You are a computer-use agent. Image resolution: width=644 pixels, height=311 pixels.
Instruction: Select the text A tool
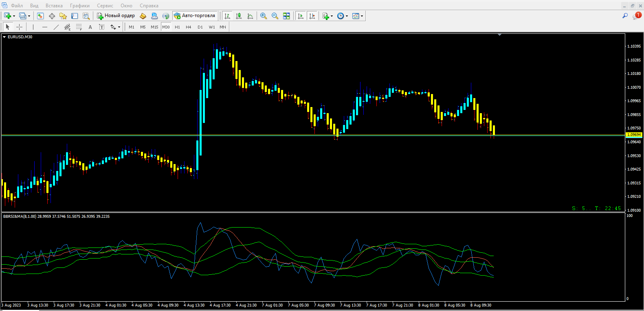90,27
